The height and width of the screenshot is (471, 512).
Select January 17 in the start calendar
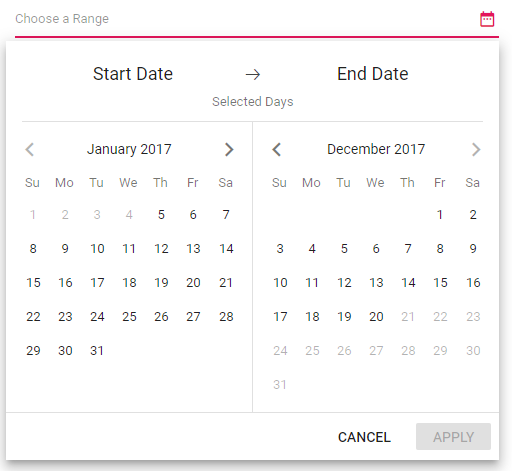point(97,283)
